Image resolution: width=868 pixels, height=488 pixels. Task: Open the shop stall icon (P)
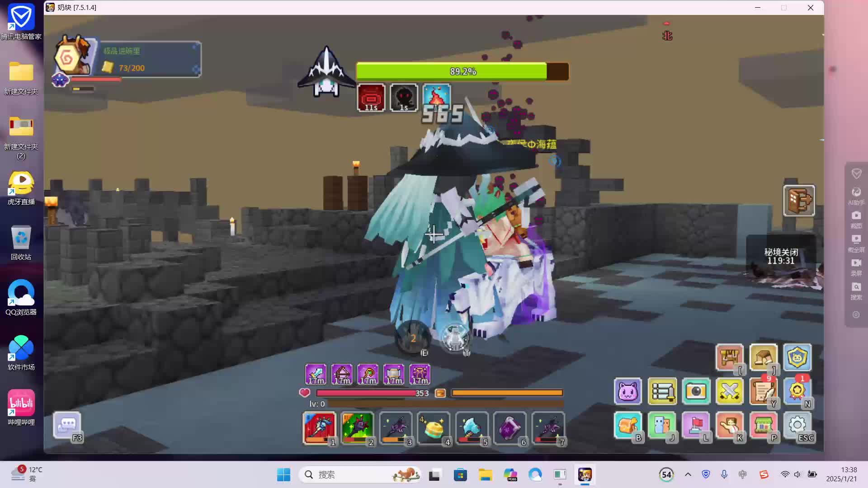763,425
